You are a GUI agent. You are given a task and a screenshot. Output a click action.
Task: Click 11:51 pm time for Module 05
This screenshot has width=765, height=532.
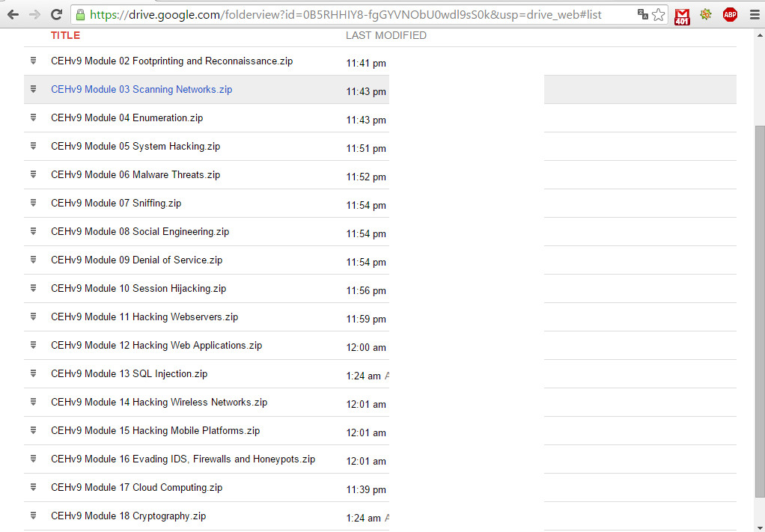click(x=366, y=148)
